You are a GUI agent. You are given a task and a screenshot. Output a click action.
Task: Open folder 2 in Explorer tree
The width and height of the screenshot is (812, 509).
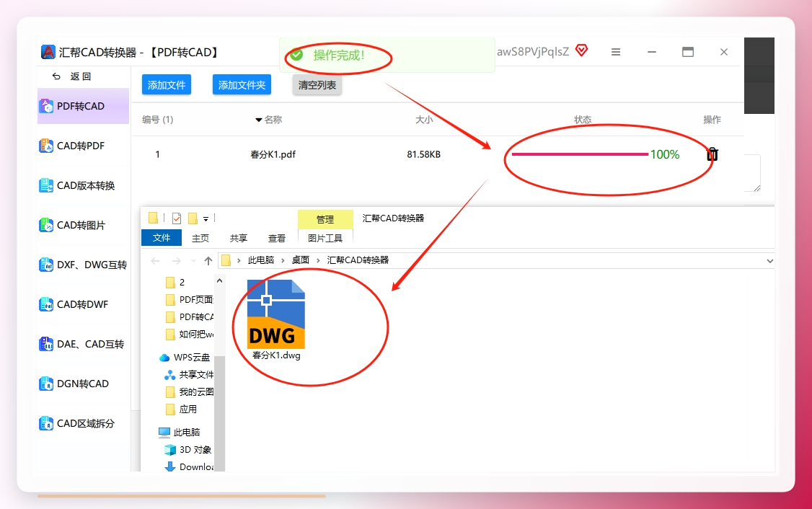[175, 282]
